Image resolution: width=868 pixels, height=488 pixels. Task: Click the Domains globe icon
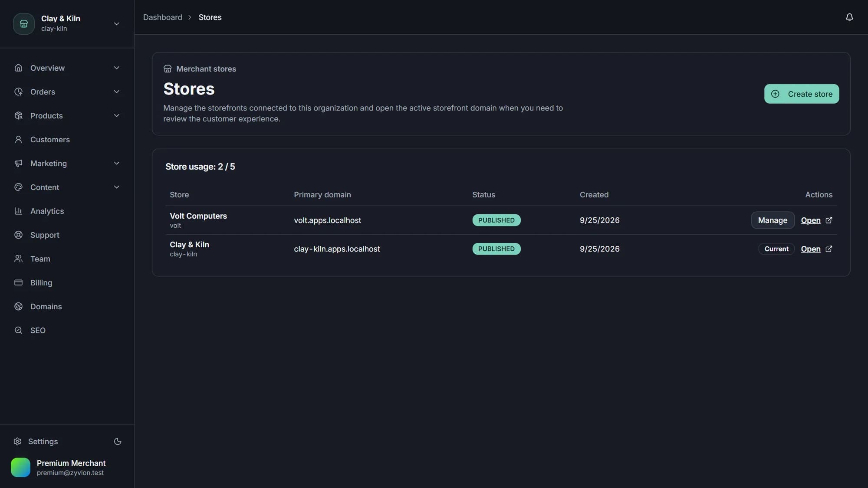(x=18, y=306)
